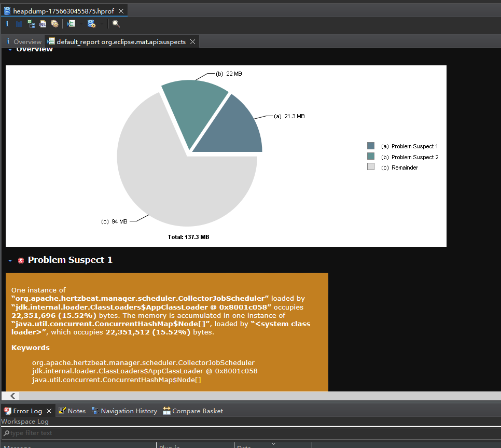The image size is (501, 448).
Task: Click the Find Object by Address magnifier
Action: 116,24
